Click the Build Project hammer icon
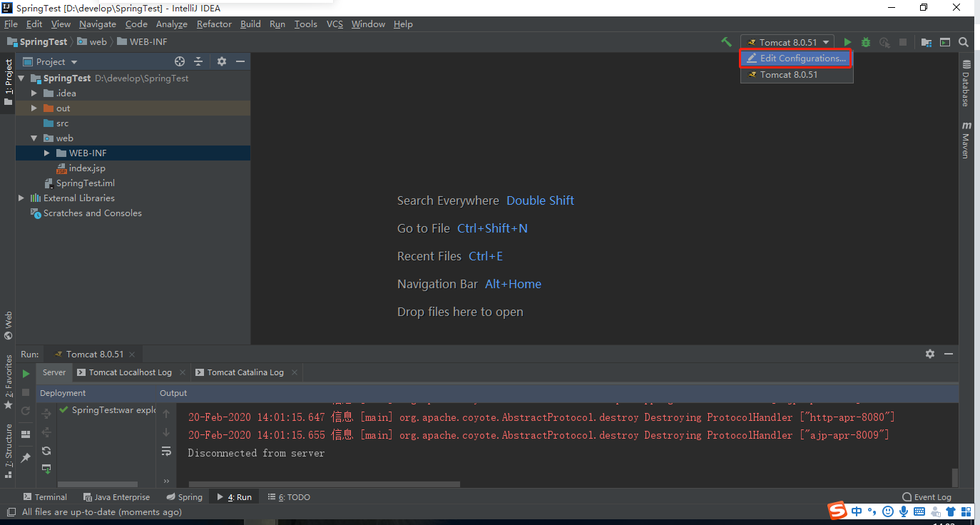Image resolution: width=980 pixels, height=525 pixels. coord(726,42)
